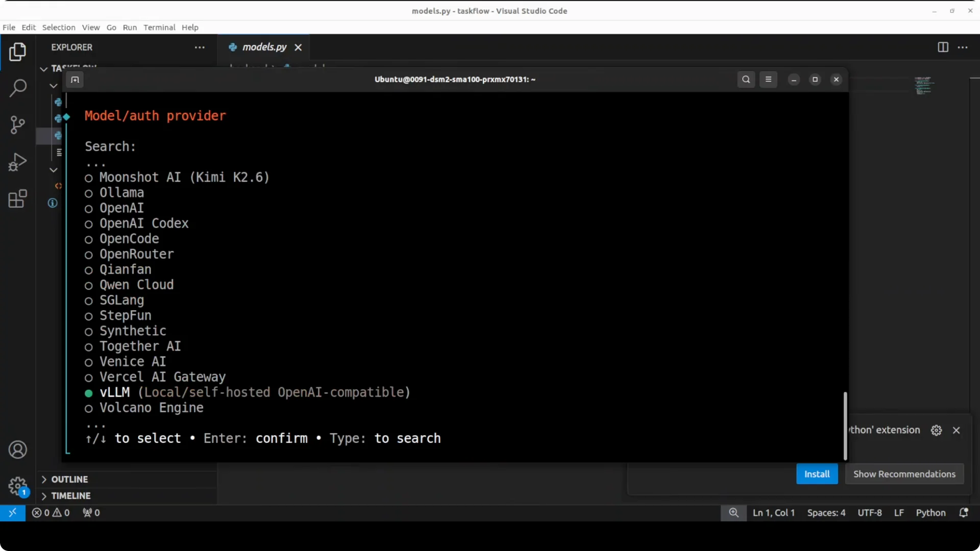Viewport: 980px width, 551px height.
Task: Open editor more actions ellipsis
Action: [963, 47]
